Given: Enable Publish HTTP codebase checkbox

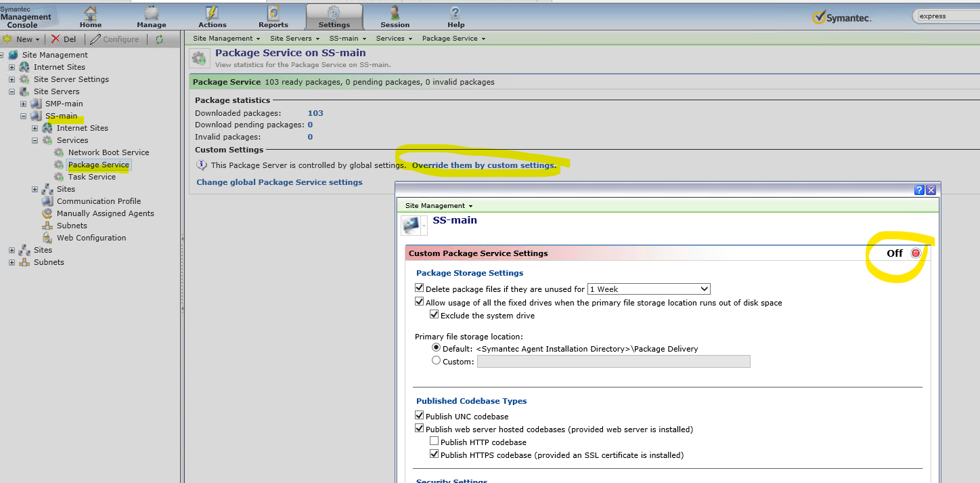Looking at the screenshot, I should coord(435,441).
